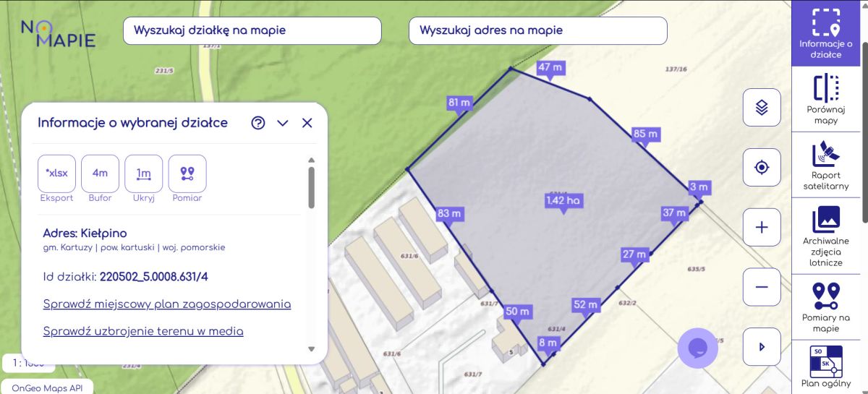
Task: Open the Pomiary na mapie tool
Action: pos(825,307)
